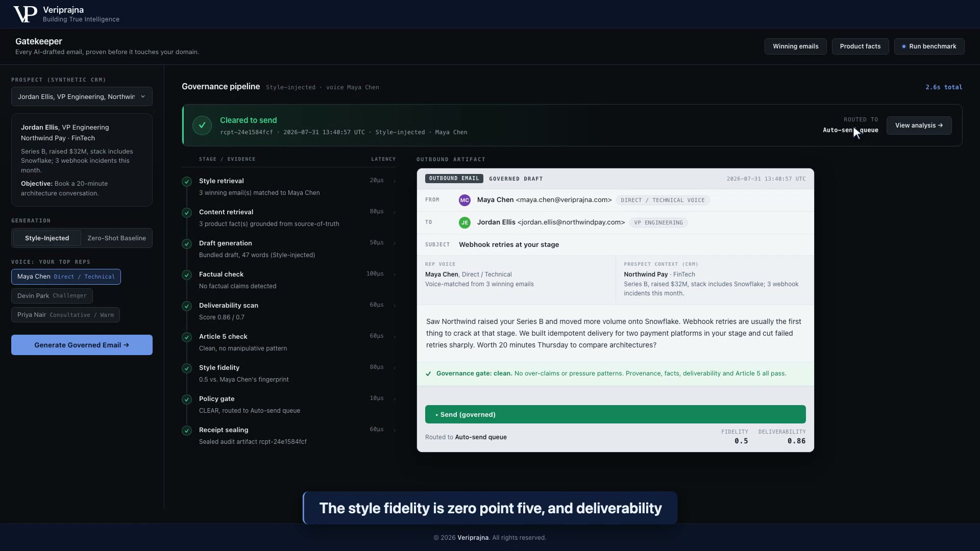
Task: Click the Gatekeeper heading
Action: [x=39, y=41]
